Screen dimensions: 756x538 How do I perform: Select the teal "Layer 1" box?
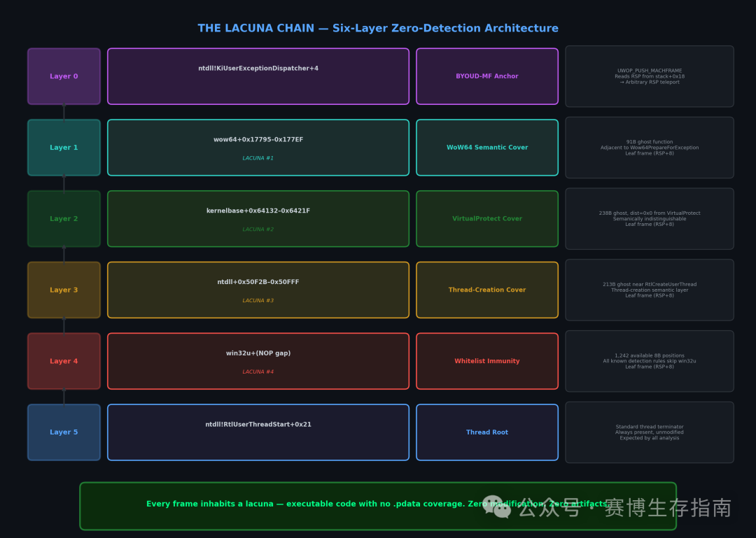tap(64, 148)
